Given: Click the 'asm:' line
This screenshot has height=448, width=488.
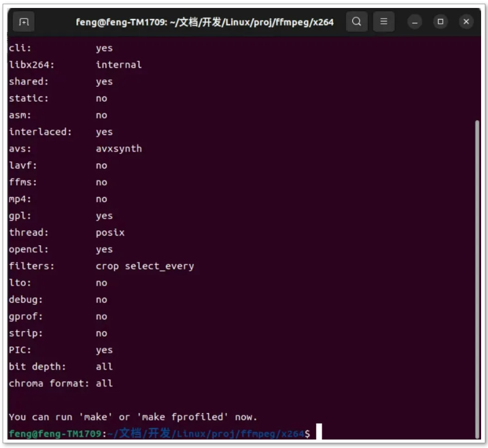Looking at the screenshot, I should coord(58,115).
